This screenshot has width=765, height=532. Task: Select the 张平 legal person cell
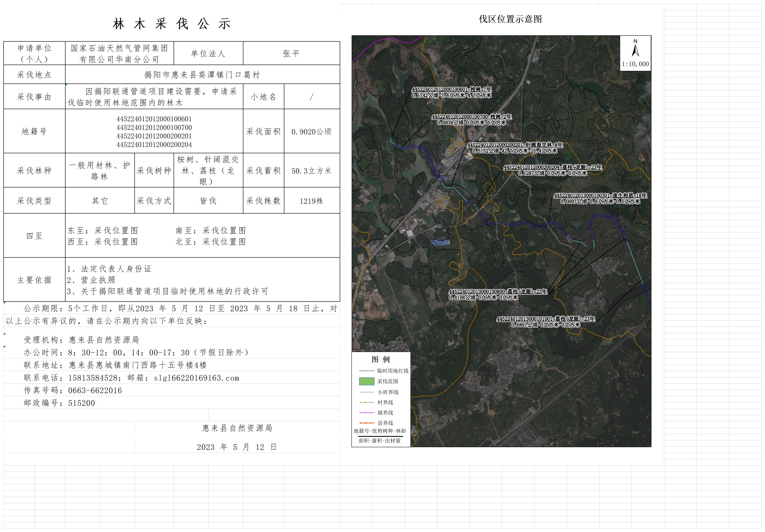point(291,53)
